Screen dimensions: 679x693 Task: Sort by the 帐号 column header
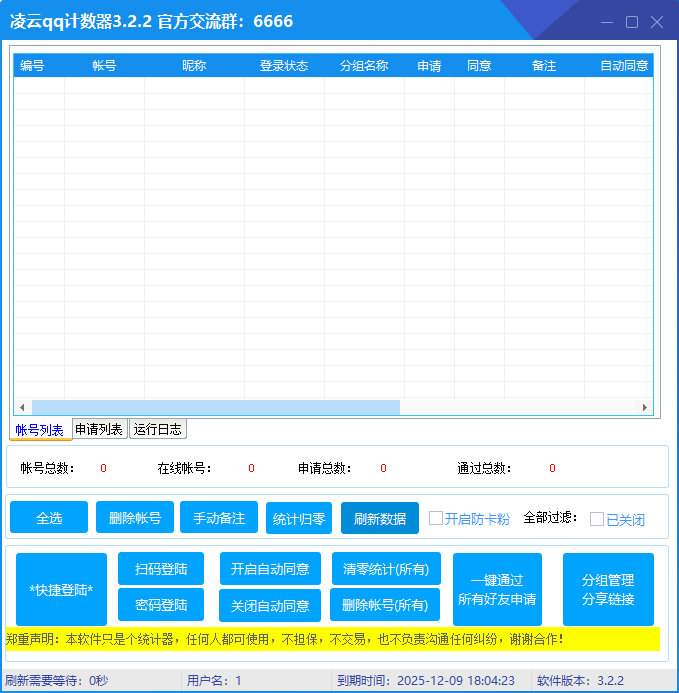[x=104, y=65]
